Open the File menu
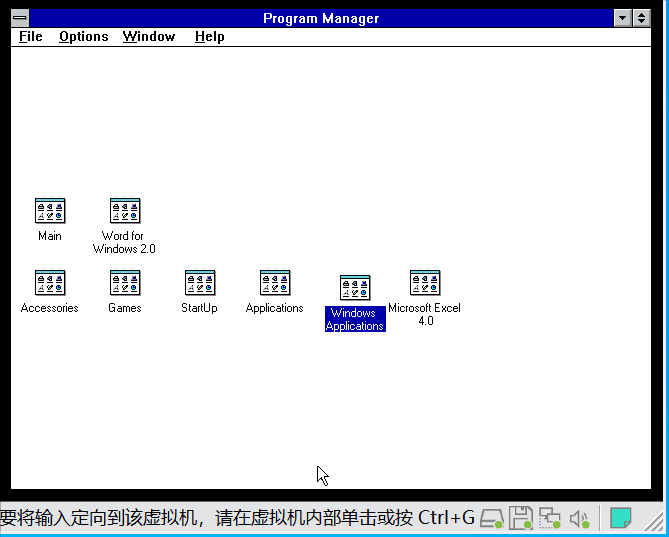 (31, 37)
